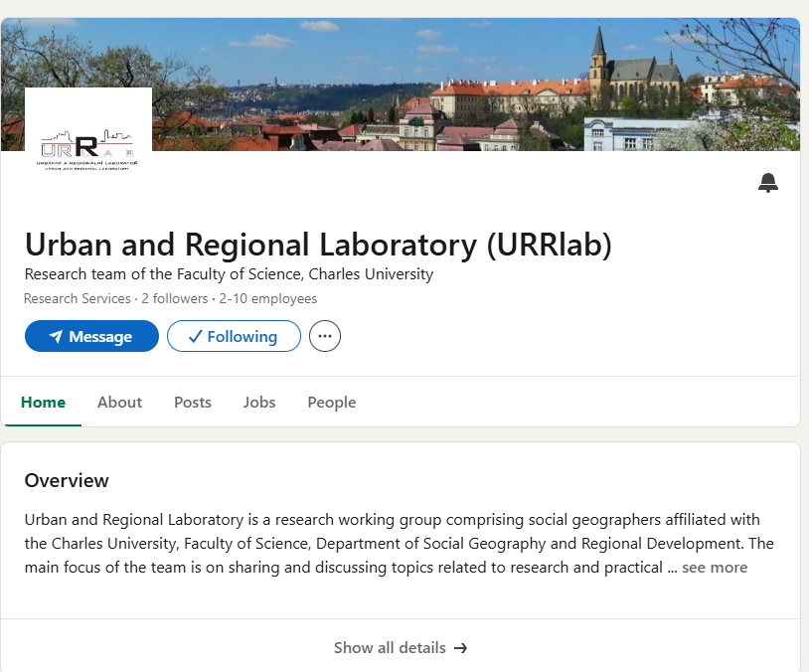Click the Urban and Regional Laboratory (URRlab) title
The height and width of the screenshot is (672, 809).
click(x=318, y=245)
